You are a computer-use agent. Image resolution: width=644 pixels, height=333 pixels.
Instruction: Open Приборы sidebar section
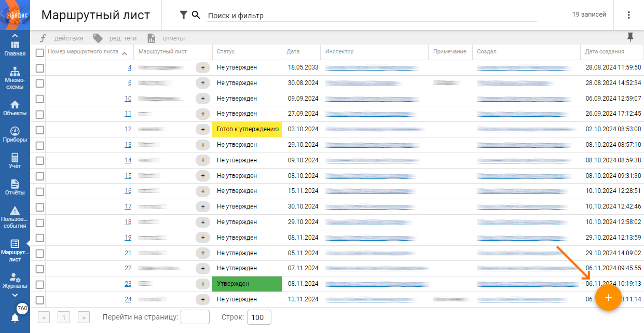pos(15,134)
